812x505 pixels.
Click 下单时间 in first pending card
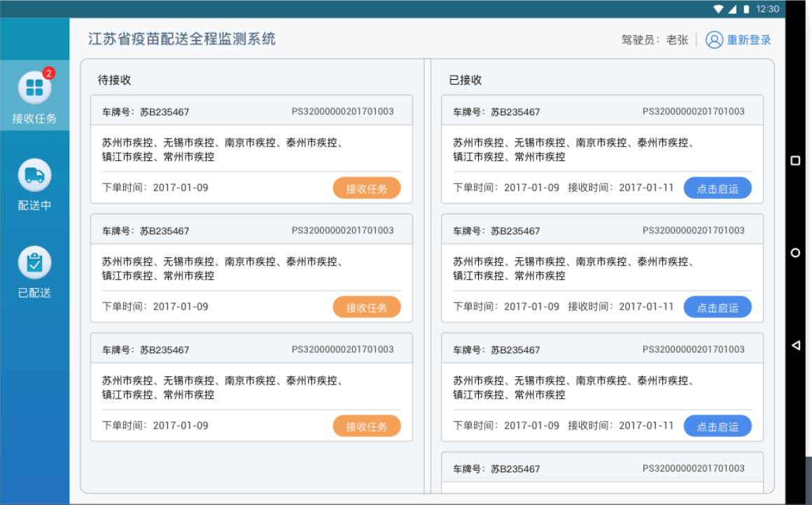click(x=155, y=188)
